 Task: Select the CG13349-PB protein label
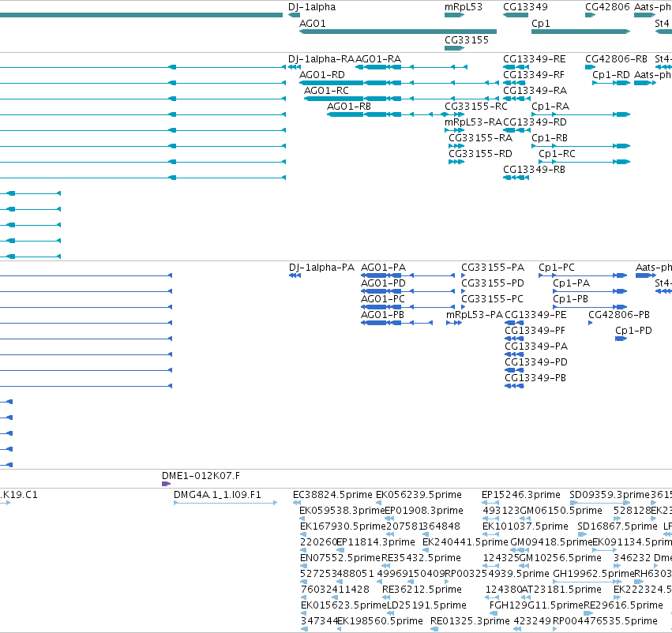click(x=535, y=378)
